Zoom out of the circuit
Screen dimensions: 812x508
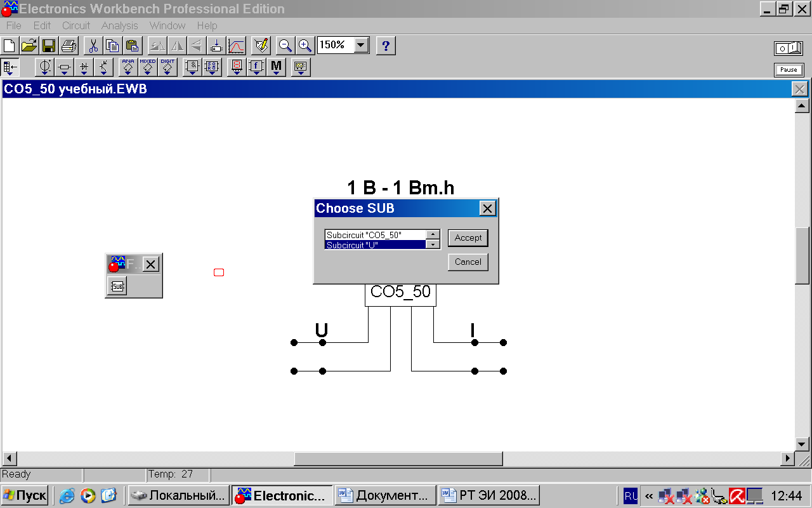pyautogui.click(x=285, y=46)
